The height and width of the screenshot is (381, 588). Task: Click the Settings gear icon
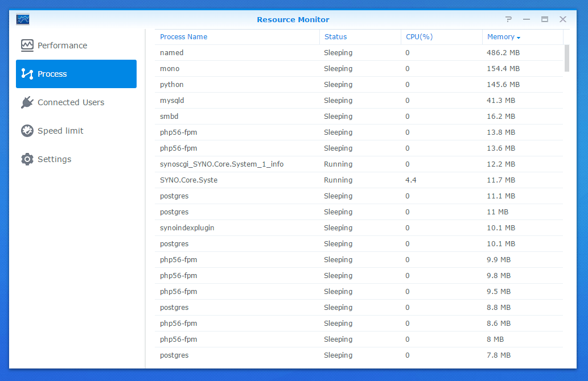point(27,159)
